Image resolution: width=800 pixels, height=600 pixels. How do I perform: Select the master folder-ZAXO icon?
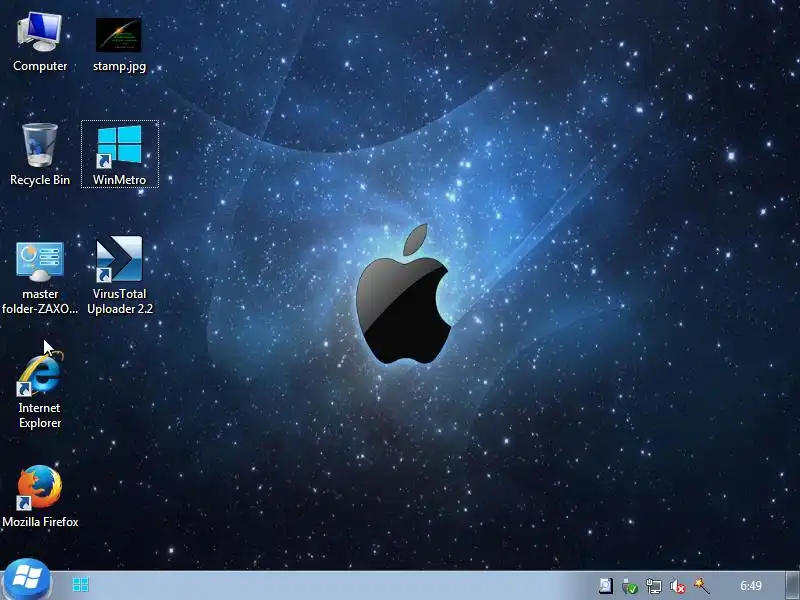click(40, 261)
